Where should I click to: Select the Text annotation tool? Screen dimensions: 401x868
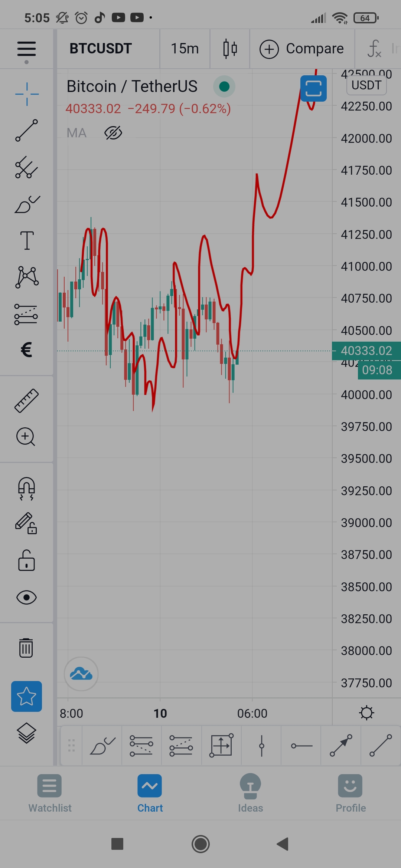pos(27,240)
